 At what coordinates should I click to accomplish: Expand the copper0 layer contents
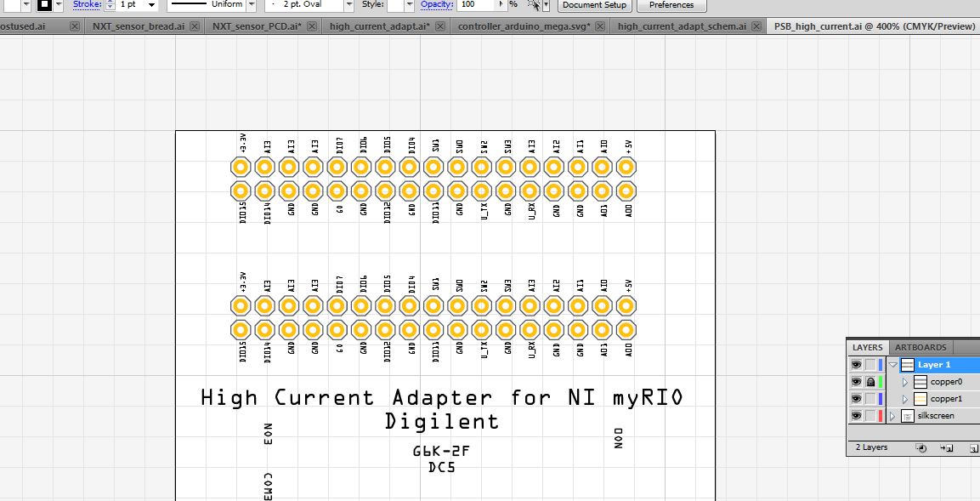coord(904,381)
